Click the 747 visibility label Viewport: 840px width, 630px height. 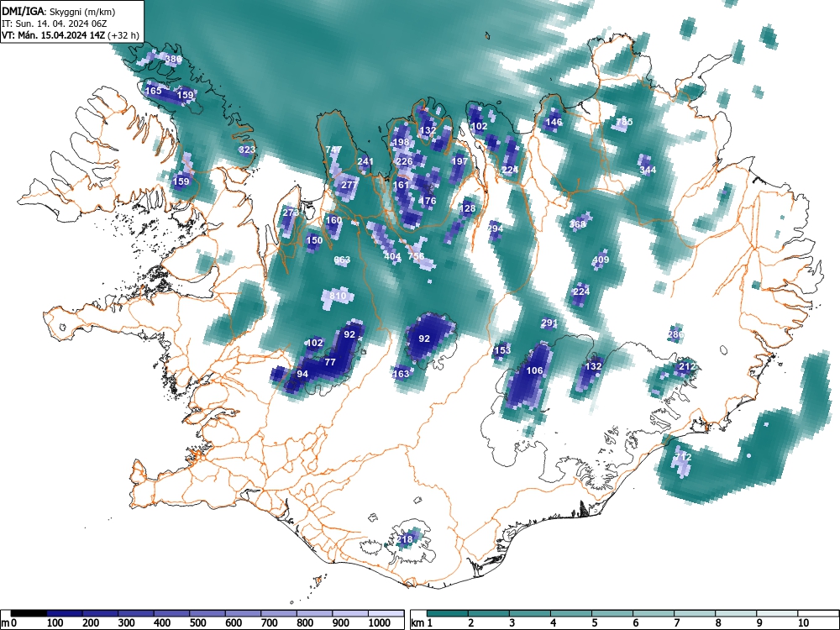point(333,150)
